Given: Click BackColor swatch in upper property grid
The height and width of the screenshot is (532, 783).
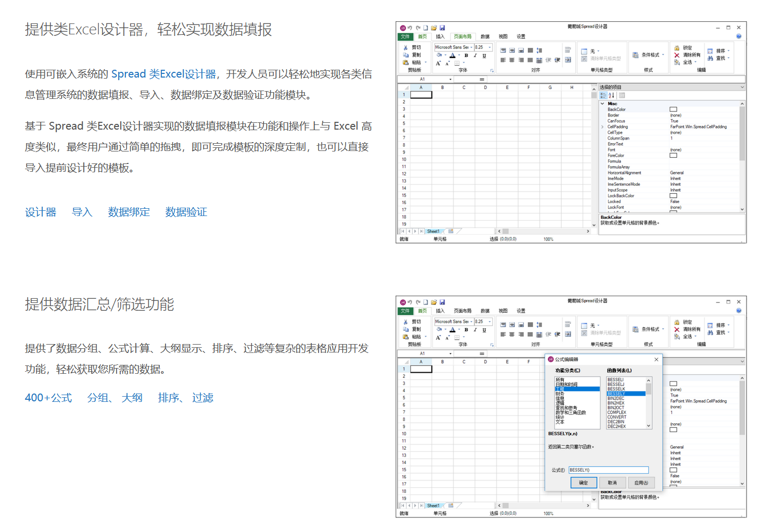Looking at the screenshot, I should point(673,109).
